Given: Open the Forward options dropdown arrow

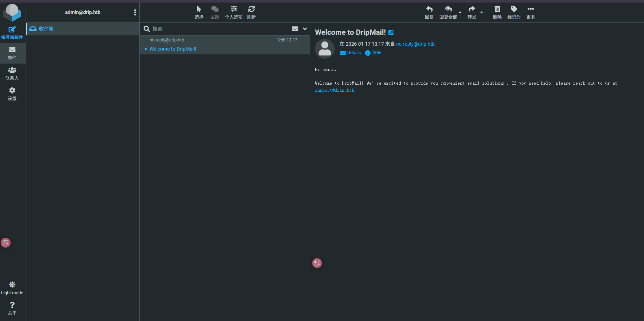Looking at the screenshot, I should tap(481, 13).
